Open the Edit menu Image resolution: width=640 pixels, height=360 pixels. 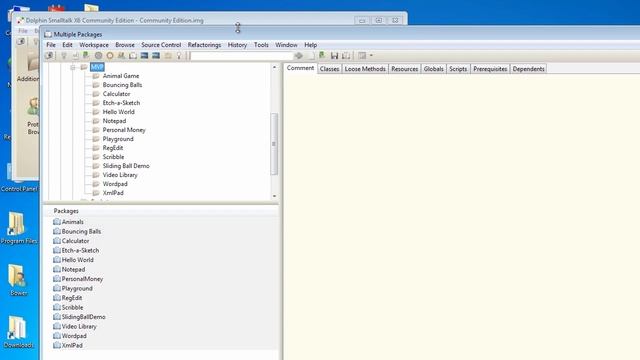[x=67, y=45]
